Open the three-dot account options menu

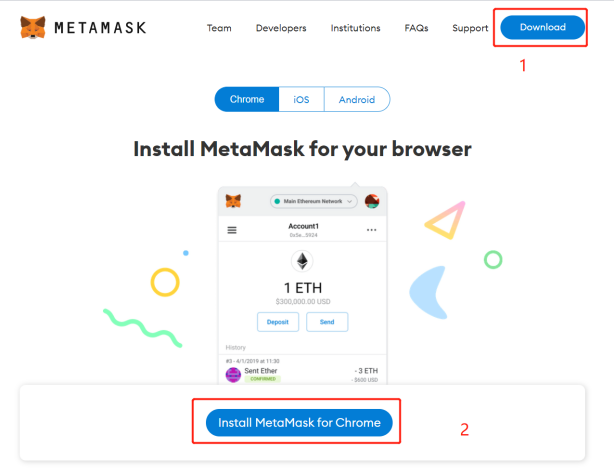pos(371,230)
